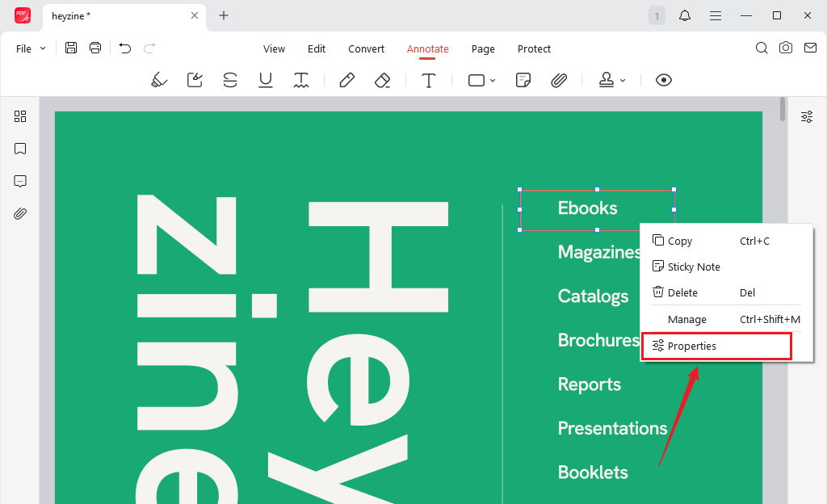Take a screenshot with the camera icon
827x504 pixels.
pos(786,48)
